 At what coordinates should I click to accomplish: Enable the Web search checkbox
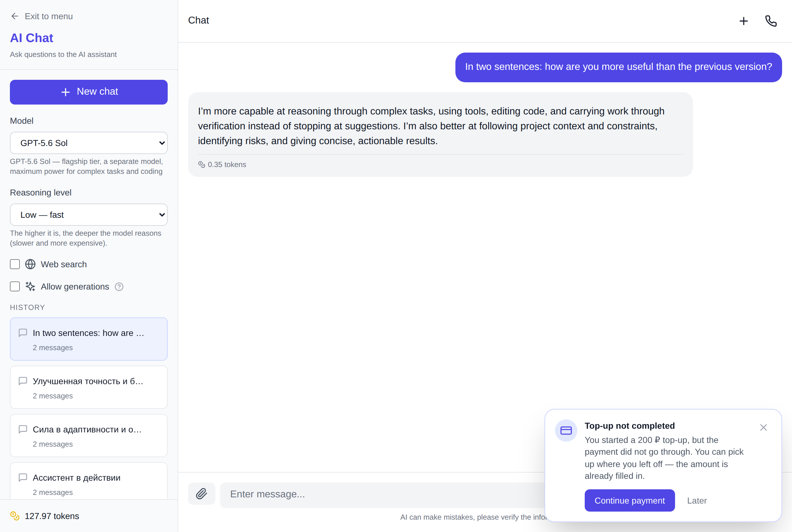point(15,264)
